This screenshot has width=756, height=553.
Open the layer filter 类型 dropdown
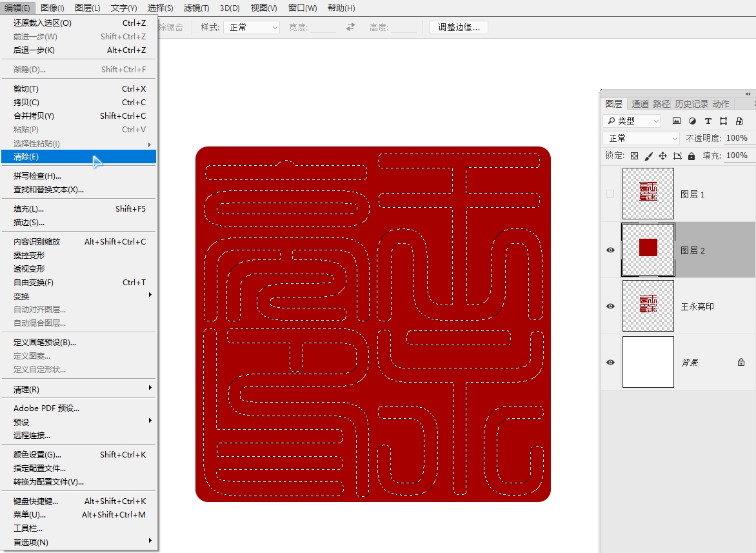coord(632,121)
